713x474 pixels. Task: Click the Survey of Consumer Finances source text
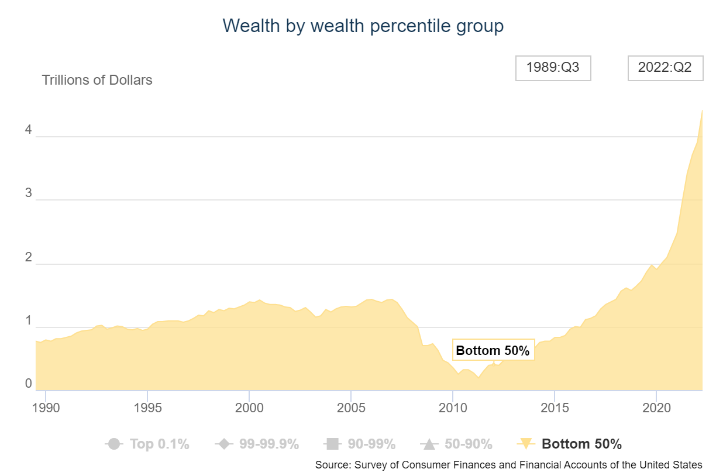(509, 465)
